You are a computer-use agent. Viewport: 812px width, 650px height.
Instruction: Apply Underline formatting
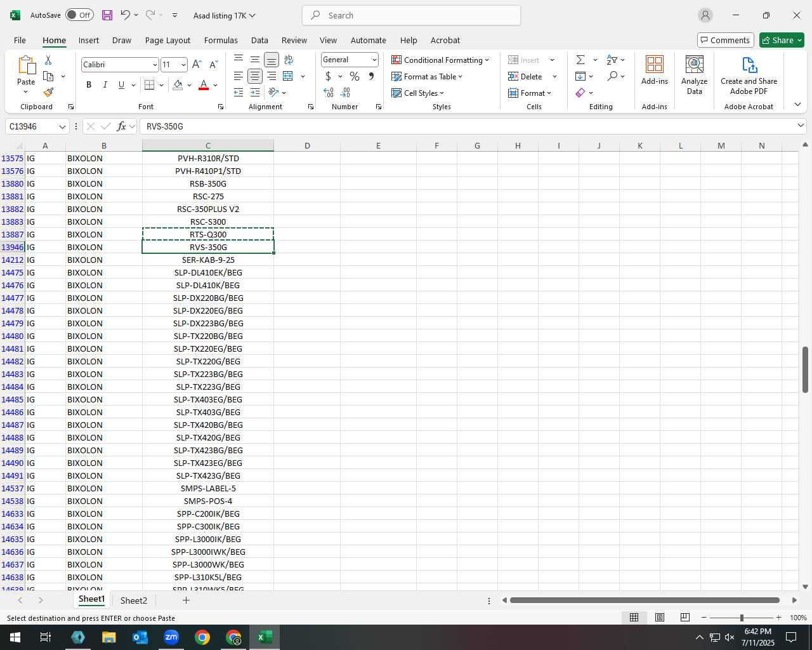click(x=121, y=84)
